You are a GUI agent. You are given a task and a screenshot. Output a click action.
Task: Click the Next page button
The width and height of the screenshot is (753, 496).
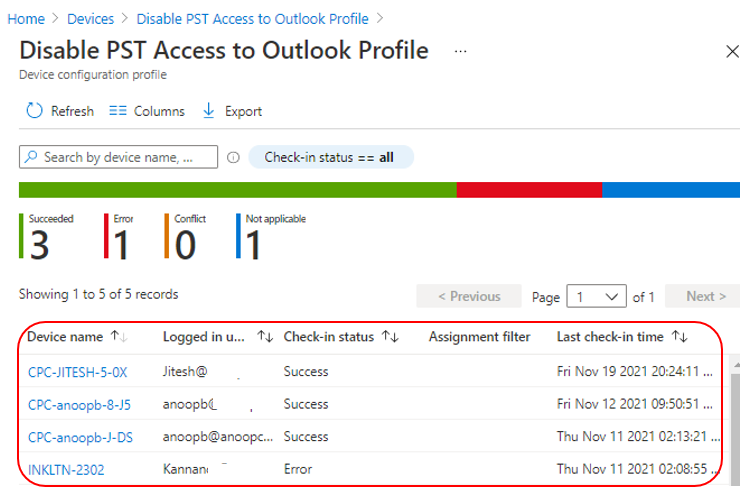pos(703,296)
